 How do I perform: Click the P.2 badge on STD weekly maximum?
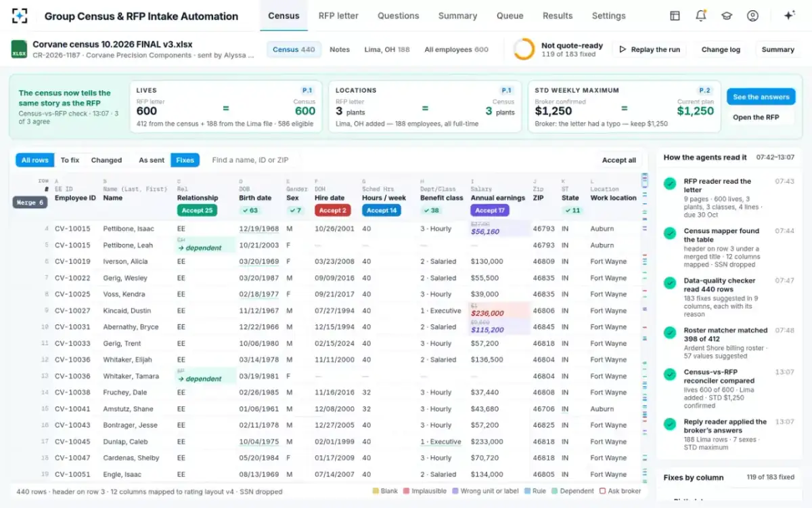pyautogui.click(x=704, y=90)
